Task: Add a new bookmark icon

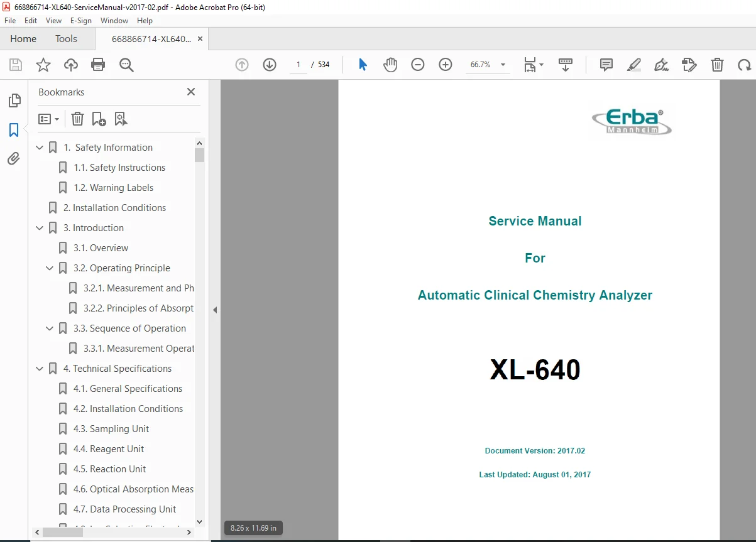Action: pos(99,119)
